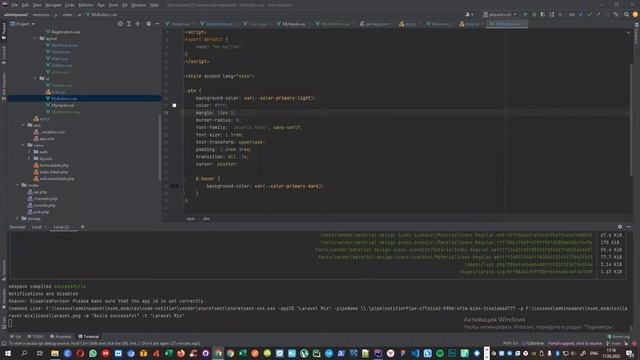This screenshot has width=640, height=360.
Task: Open Windows Start button
Action: [7, 353]
